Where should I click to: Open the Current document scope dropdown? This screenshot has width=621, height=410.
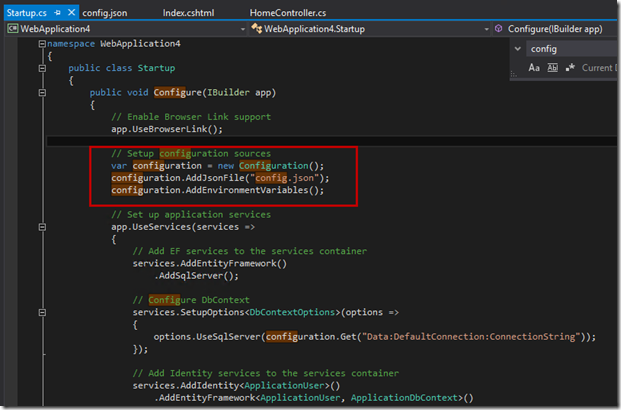point(599,68)
